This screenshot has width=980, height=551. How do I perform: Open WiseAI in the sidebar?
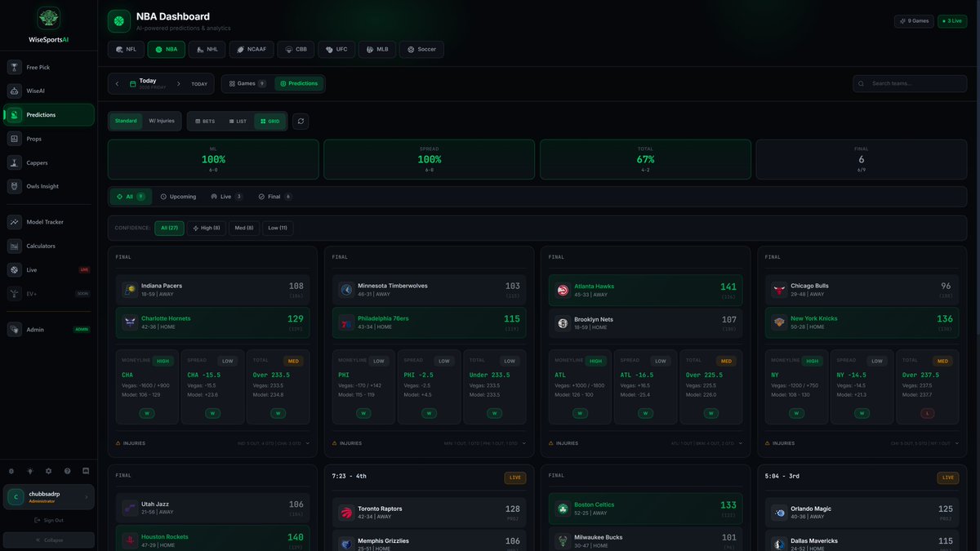[48, 91]
